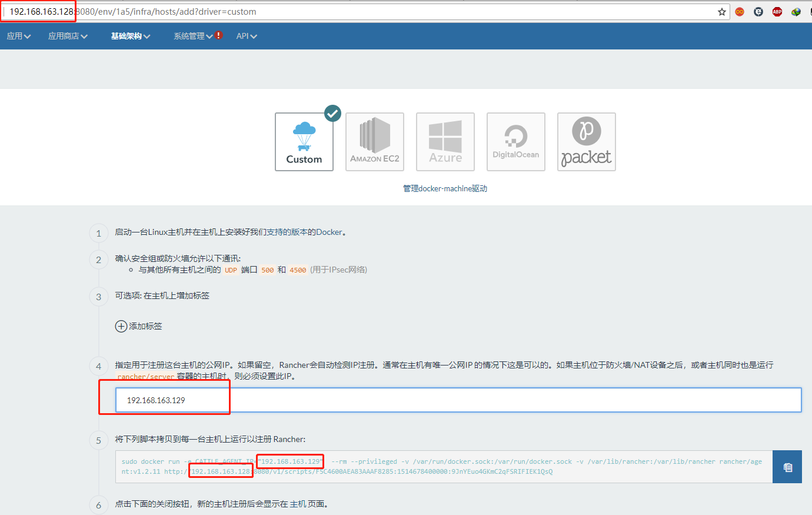Pick the Azure driver tile
The height and width of the screenshot is (515, 812).
(445, 142)
